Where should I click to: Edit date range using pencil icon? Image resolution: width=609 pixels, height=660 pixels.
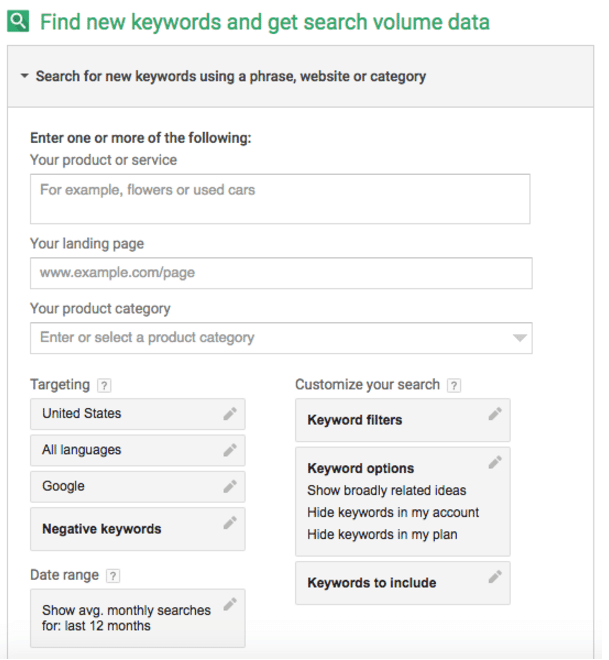click(230, 604)
